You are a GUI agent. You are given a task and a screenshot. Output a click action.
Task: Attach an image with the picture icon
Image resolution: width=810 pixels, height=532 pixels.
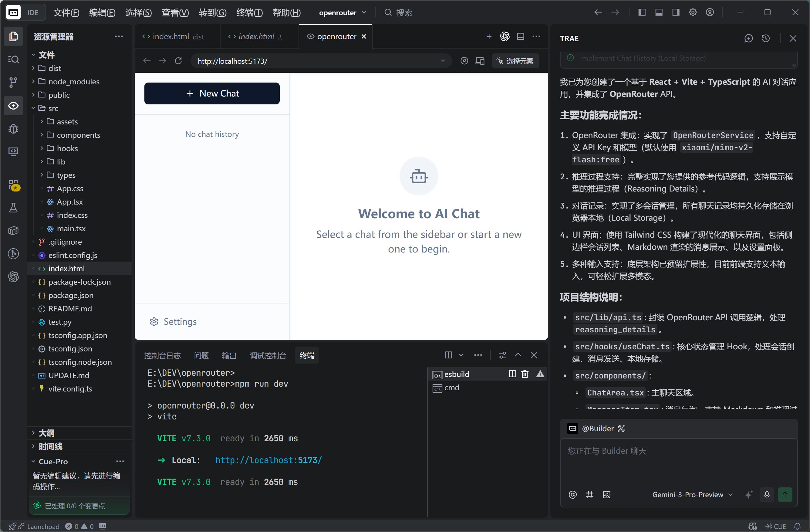(606, 495)
